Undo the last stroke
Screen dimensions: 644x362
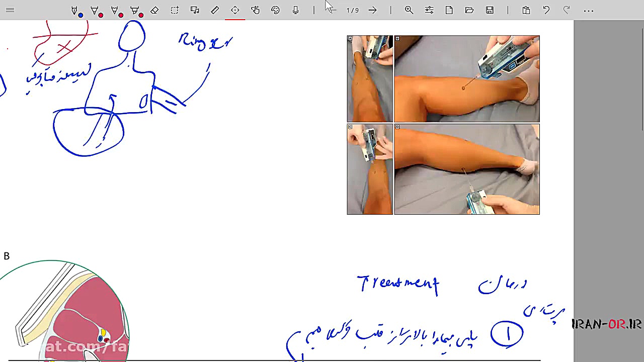click(x=546, y=11)
